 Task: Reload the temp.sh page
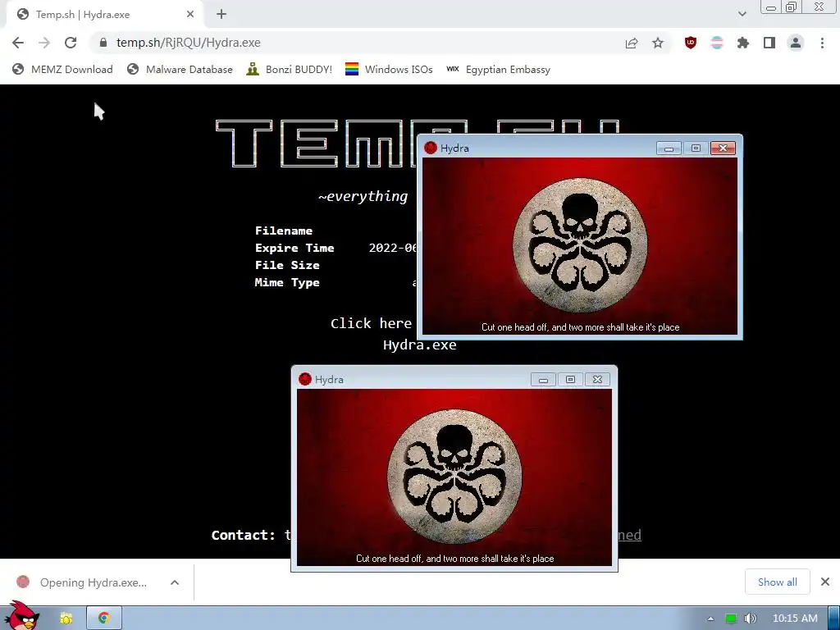click(x=71, y=43)
